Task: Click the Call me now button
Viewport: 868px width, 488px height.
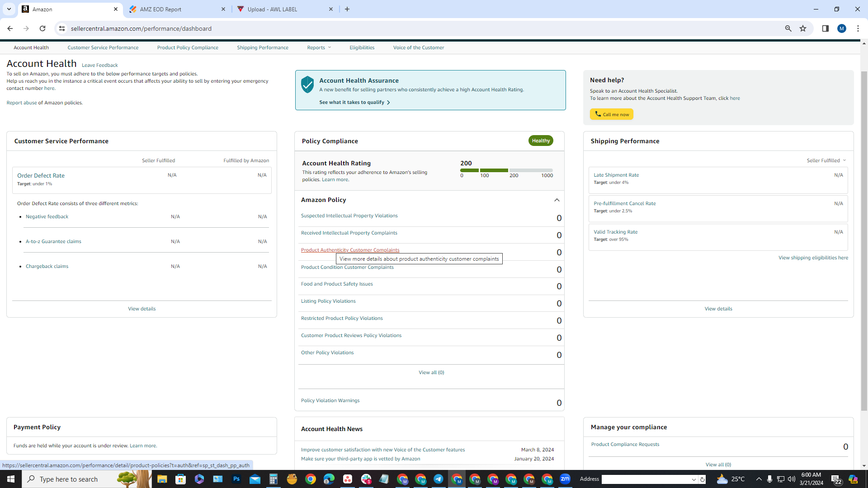Action: coord(611,114)
